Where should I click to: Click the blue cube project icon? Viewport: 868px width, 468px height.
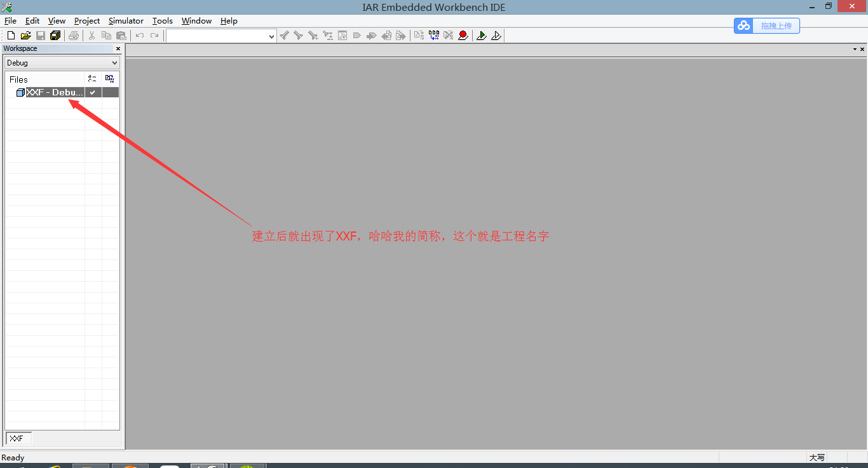pyautogui.click(x=20, y=92)
